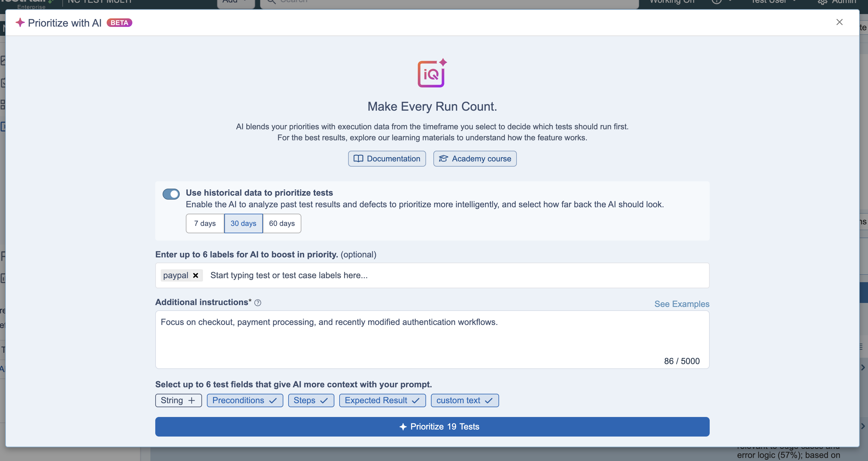Click the BETA badge

(x=119, y=23)
